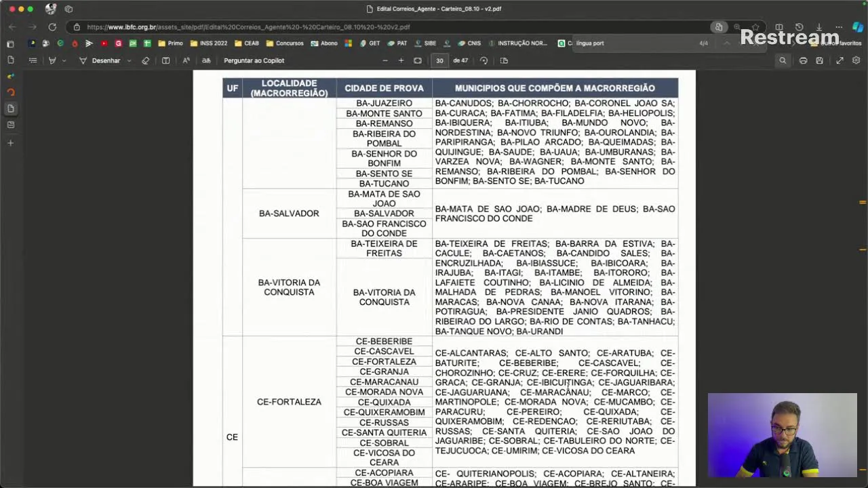Add this page to favorites star

pyautogui.click(x=755, y=27)
